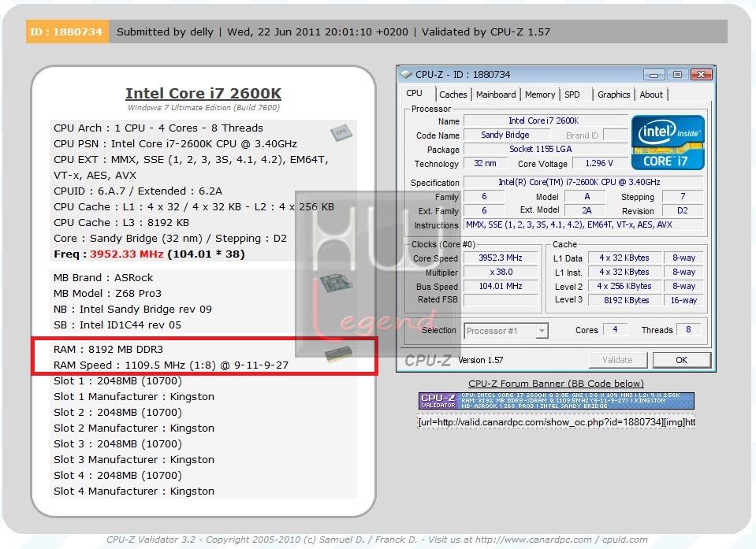This screenshot has height=549, width=756.
Task: Click the empty Brand ID field
Action: (616, 135)
